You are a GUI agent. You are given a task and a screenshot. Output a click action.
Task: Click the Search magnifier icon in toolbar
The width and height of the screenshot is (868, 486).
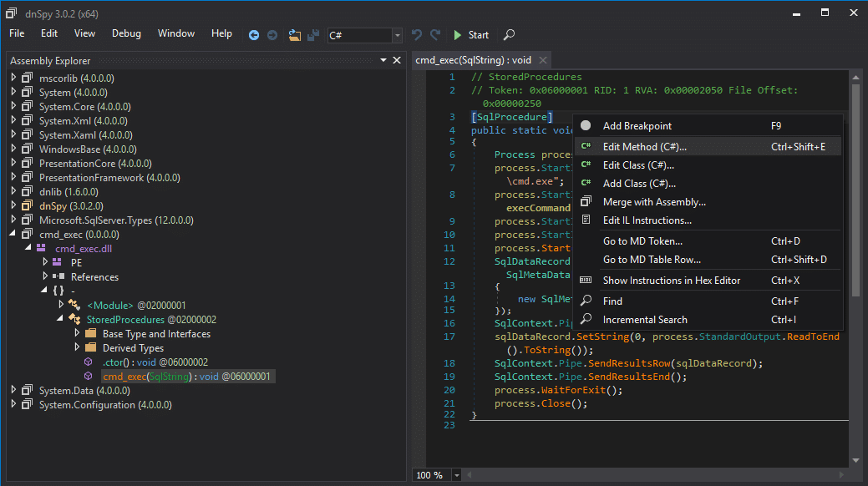(x=509, y=35)
